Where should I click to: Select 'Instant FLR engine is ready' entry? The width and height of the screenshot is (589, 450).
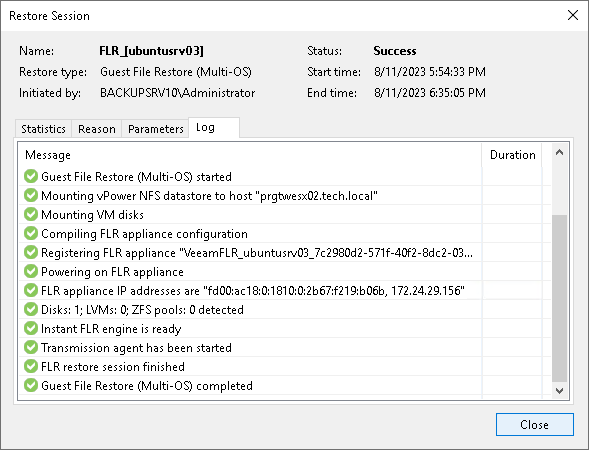point(285,328)
